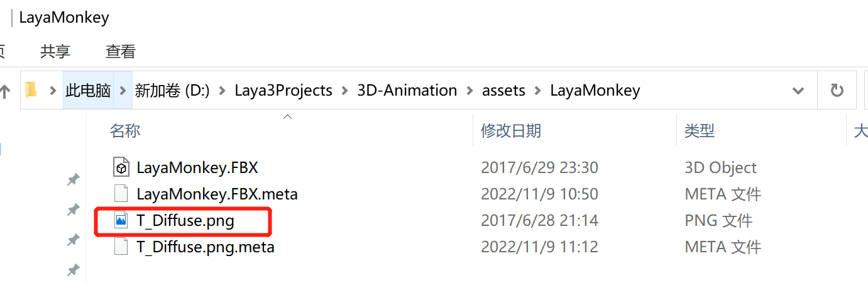Open the address bar history dropdown
The height and width of the screenshot is (285, 868).
(798, 91)
